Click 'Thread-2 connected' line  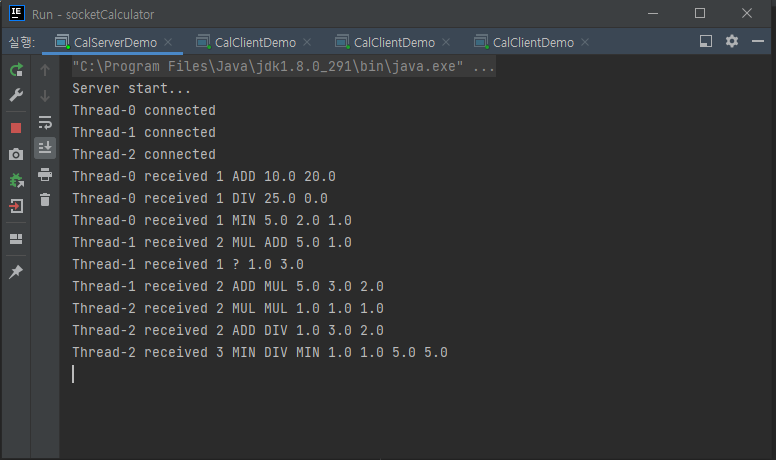pyautogui.click(x=144, y=154)
